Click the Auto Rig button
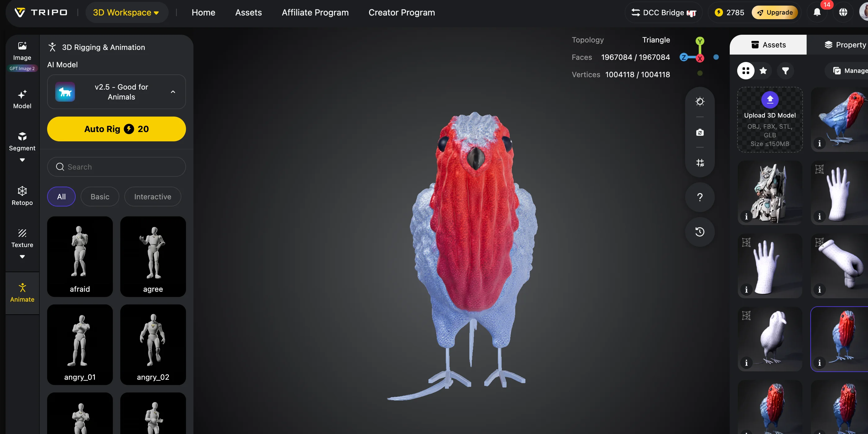Viewport: 868px width, 434px height. pos(116,129)
